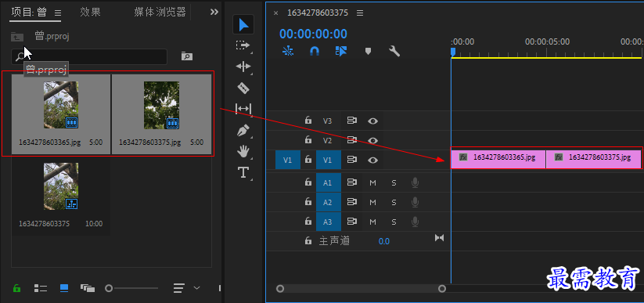Image resolution: width=644 pixels, height=303 pixels.
Task: Expand sort options chevron arrow
Action: click(x=196, y=288)
